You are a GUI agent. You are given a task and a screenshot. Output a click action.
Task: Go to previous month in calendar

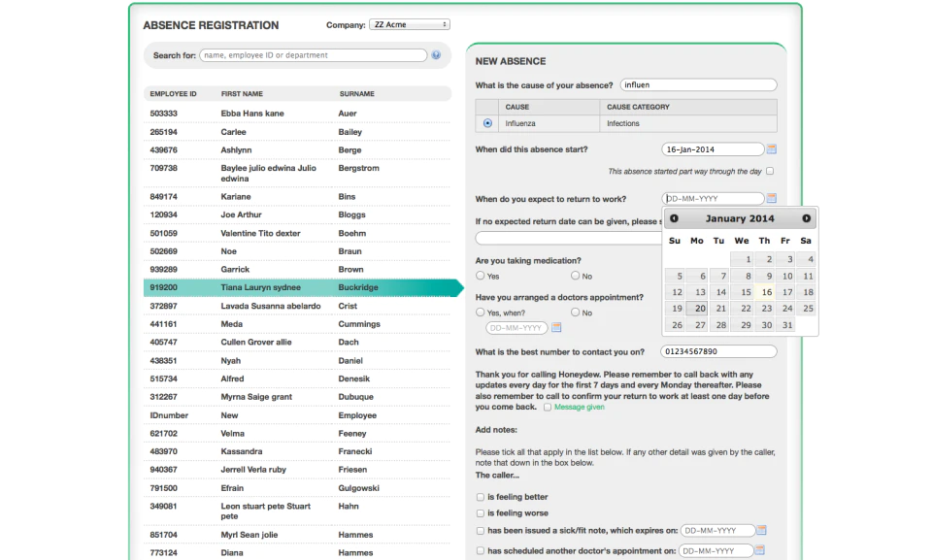coord(674,218)
